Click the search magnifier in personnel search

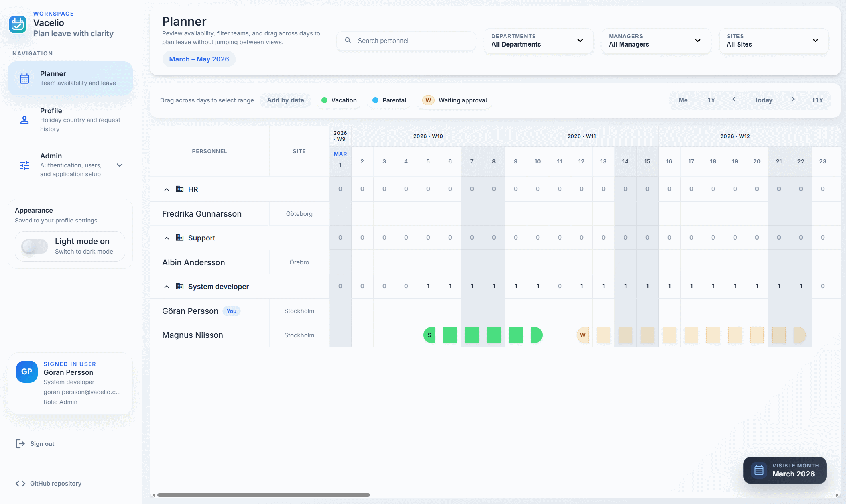[348, 41]
